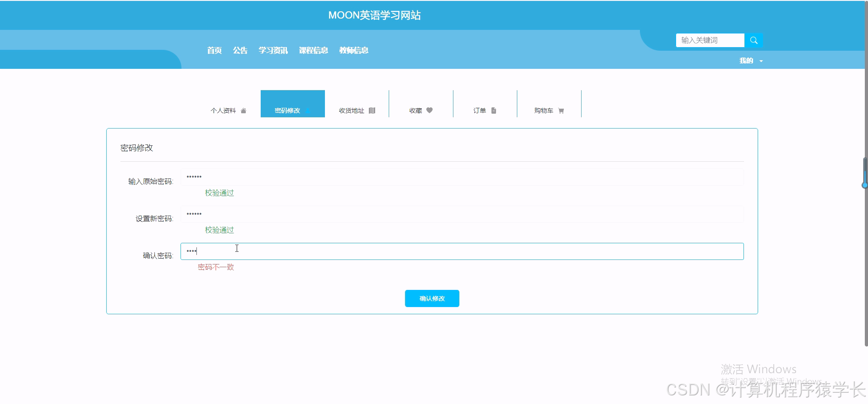Focus the 输入关键词 search field
The image size is (868, 404).
[710, 40]
